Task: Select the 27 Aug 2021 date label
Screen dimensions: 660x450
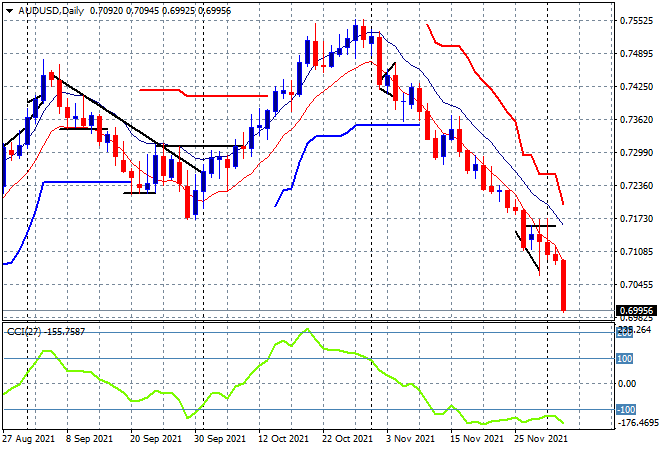Action: click(29, 438)
